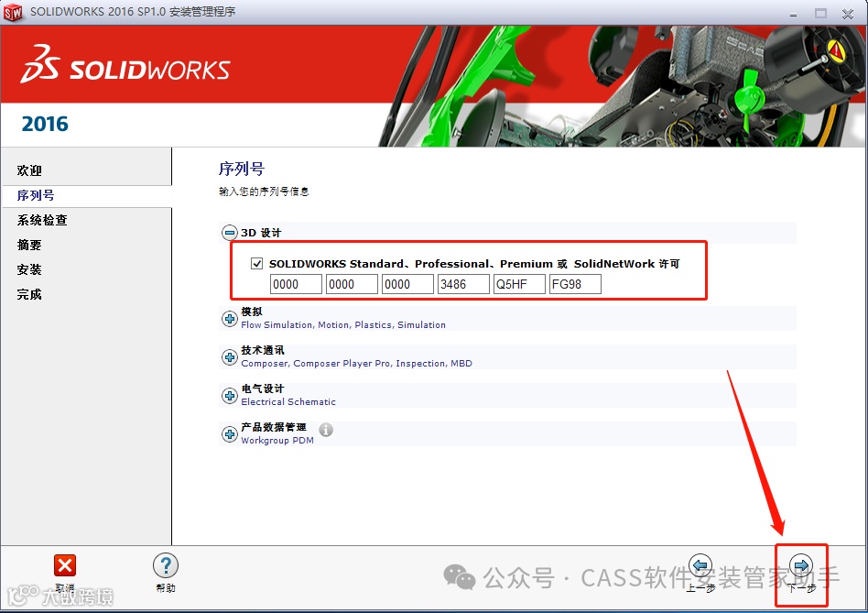Click the first serial number field
Image resolution: width=868 pixels, height=613 pixels.
pyautogui.click(x=296, y=284)
